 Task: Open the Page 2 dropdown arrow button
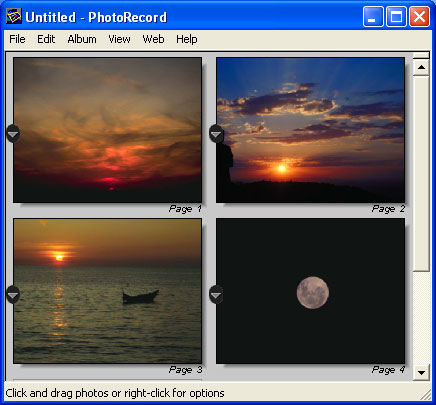[216, 134]
